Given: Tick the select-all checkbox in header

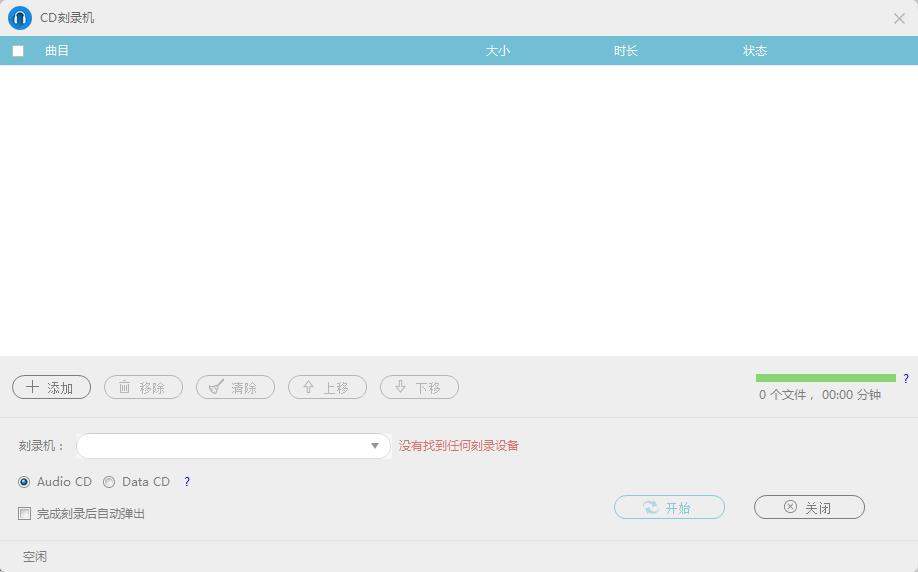Looking at the screenshot, I should tap(18, 51).
